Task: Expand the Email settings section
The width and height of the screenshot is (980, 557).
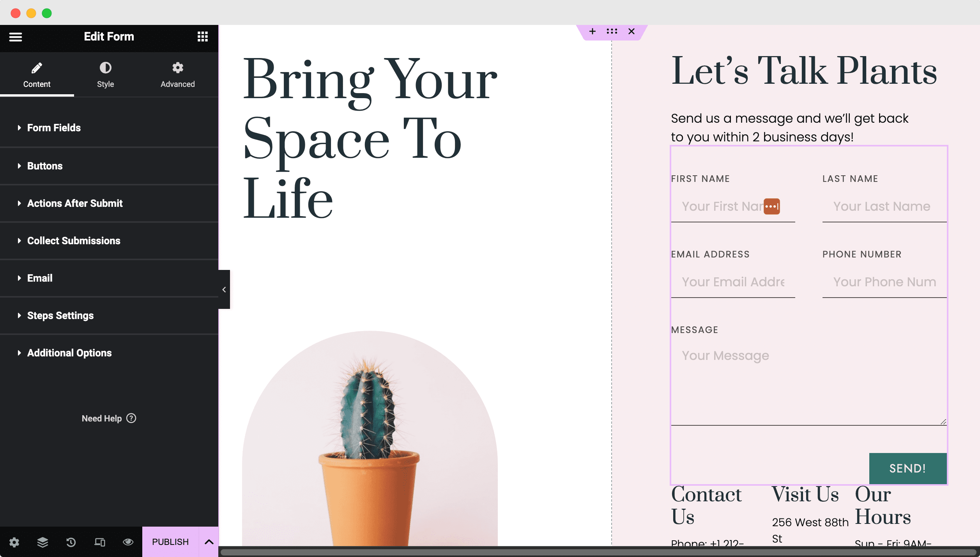Action: click(x=40, y=278)
